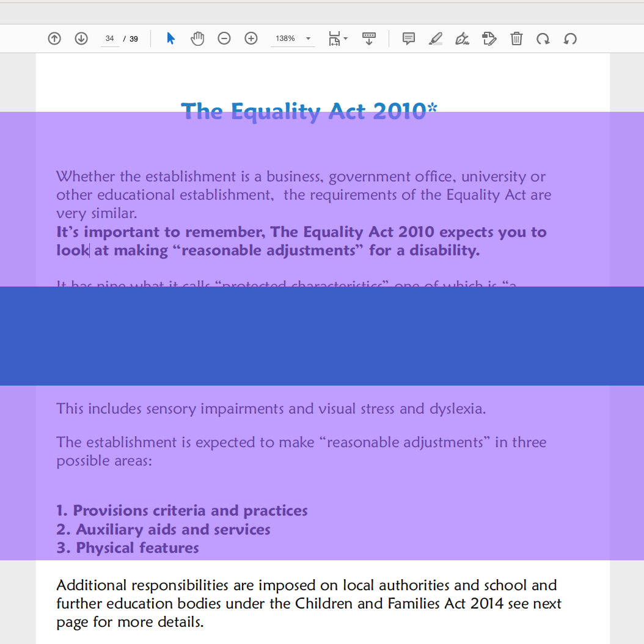Open the 138% zoom level dropdown
This screenshot has width=644, height=644.
tap(293, 38)
